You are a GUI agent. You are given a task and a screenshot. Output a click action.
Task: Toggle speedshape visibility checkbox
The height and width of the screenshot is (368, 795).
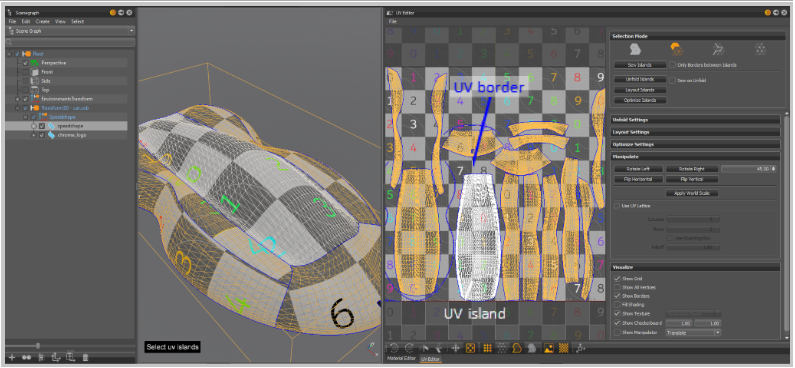(42, 126)
